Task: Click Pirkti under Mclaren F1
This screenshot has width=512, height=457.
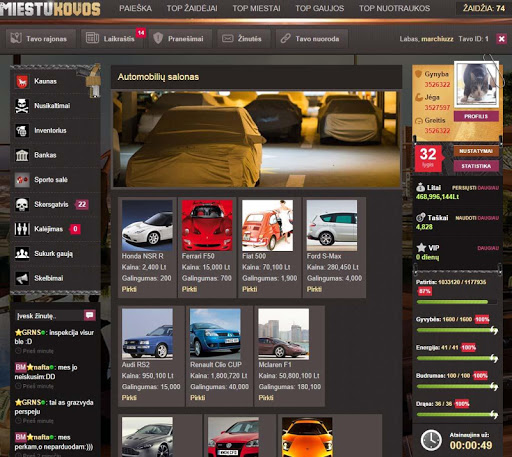Action: (x=266, y=398)
